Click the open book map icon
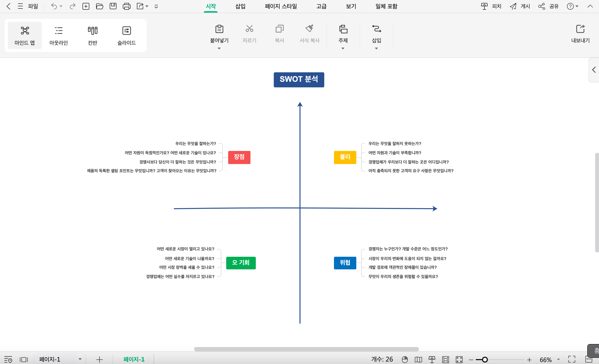The width and height of the screenshot is (599, 364). point(418,359)
